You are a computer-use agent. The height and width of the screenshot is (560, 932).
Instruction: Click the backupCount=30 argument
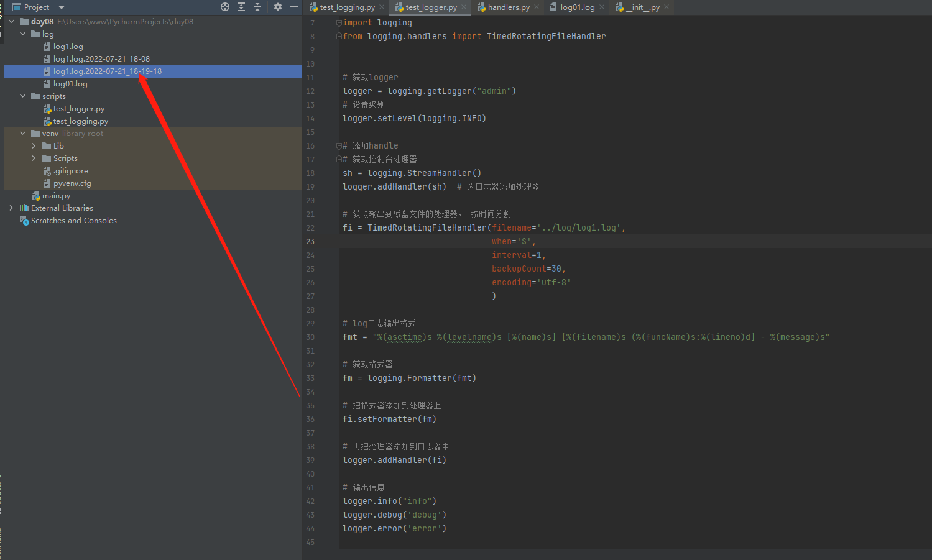click(x=527, y=269)
